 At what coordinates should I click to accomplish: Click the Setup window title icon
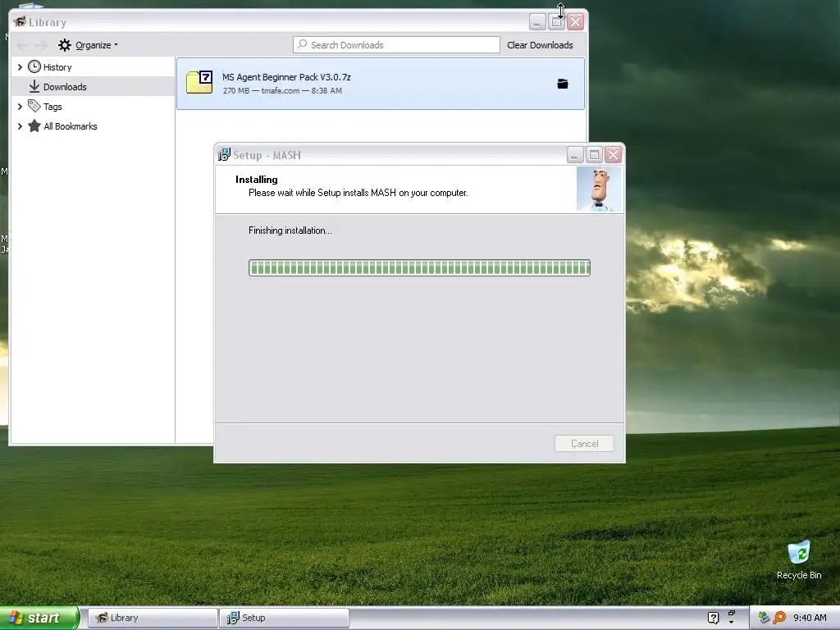click(x=224, y=155)
